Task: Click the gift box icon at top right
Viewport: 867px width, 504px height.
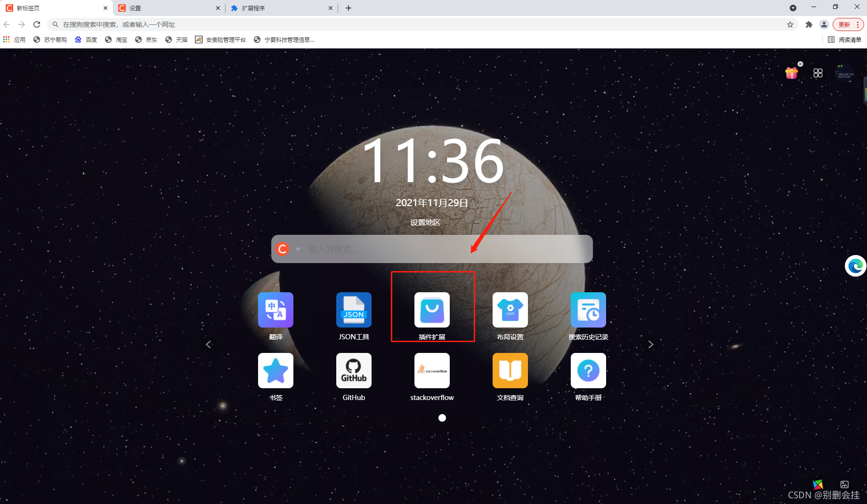Action: 792,73
